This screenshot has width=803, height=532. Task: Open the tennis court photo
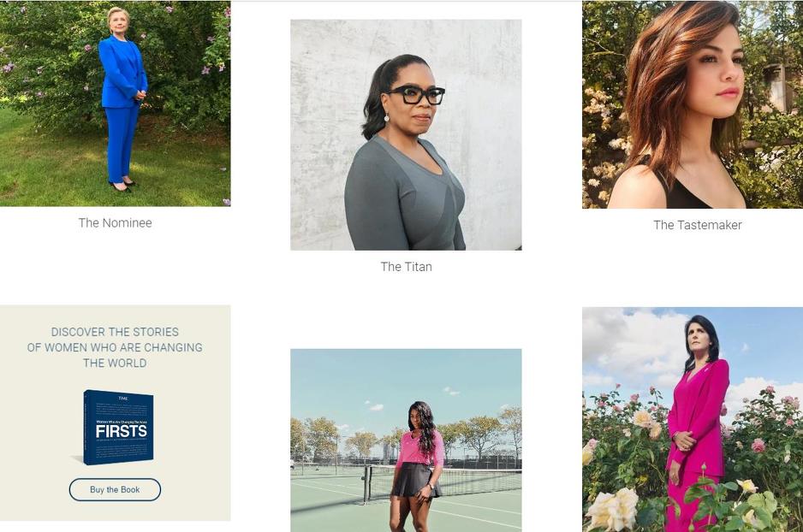tap(406, 440)
